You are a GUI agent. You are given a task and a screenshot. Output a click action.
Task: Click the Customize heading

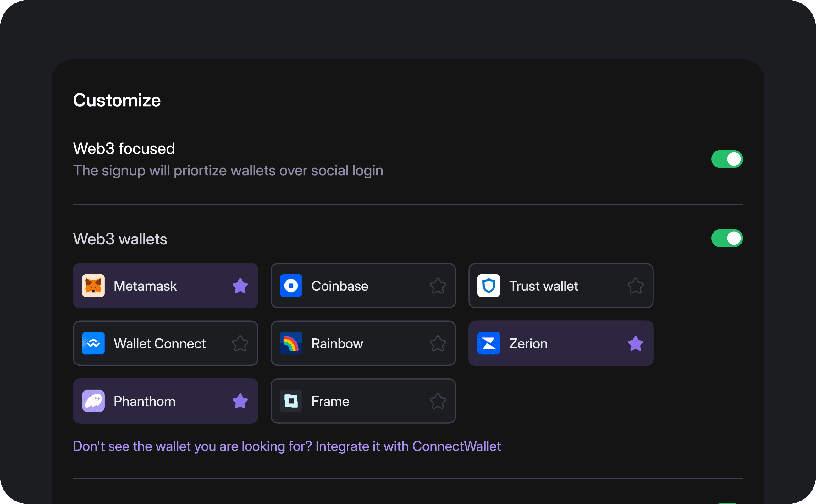pos(117,100)
